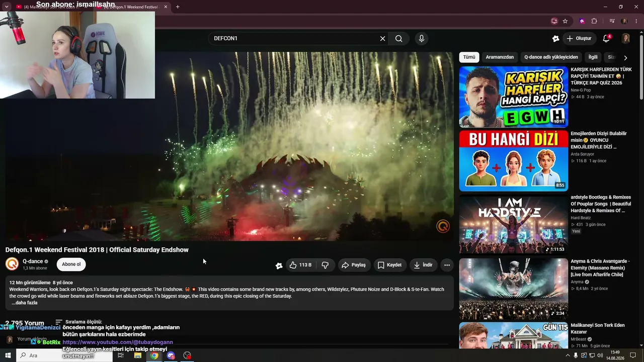Viewport: 644px width, 362px height.
Task: Open the YouTube account avatar menu
Action: click(x=626, y=38)
